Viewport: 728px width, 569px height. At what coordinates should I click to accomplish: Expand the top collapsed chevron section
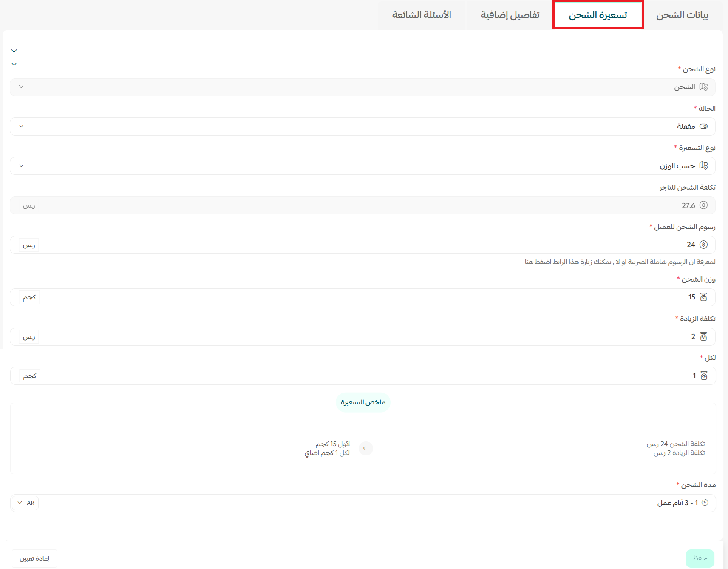tap(14, 50)
